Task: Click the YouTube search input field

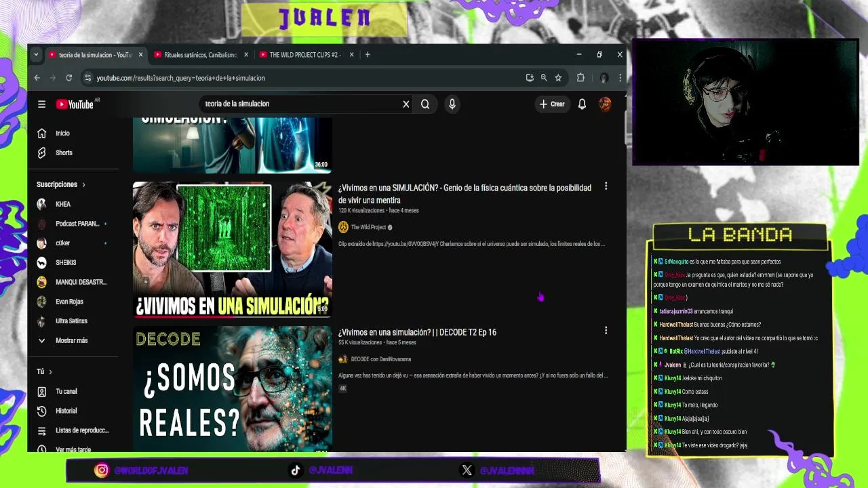Action: [x=302, y=104]
